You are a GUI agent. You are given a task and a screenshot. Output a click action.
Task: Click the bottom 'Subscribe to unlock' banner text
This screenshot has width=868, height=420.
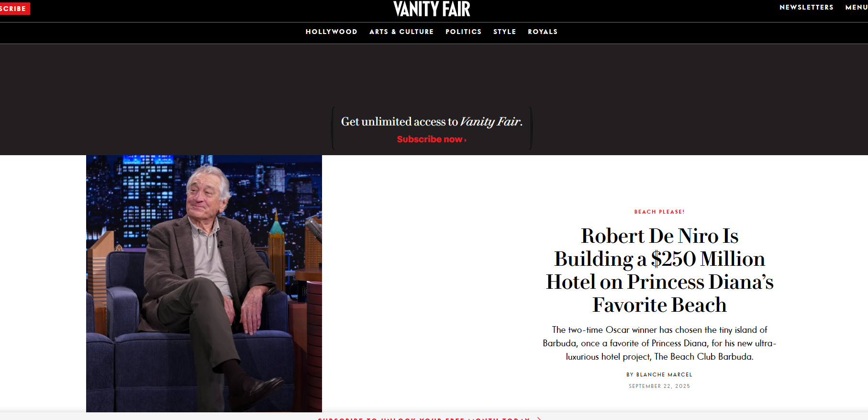(x=423, y=418)
